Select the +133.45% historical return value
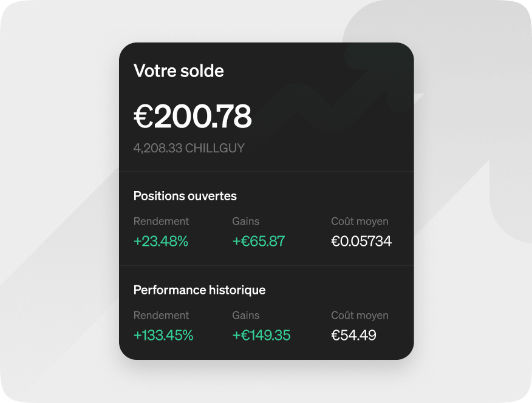Screen dimensions: 532x403 tap(163, 335)
